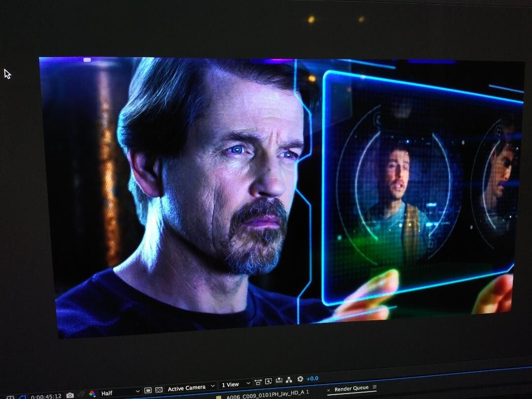Close the Render Queue tab
Image resolution: width=532 pixels, height=399 pixels.
point(329,390)
